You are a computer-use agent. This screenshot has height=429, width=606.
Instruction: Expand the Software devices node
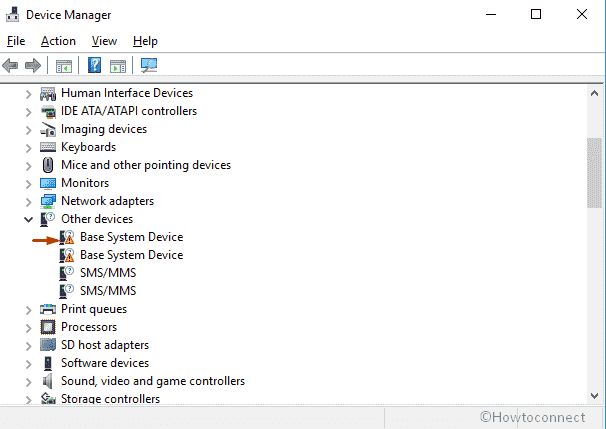[28, 364]
